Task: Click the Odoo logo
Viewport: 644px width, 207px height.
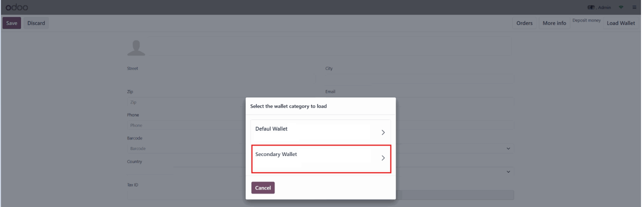Action: tap(17, 7)
